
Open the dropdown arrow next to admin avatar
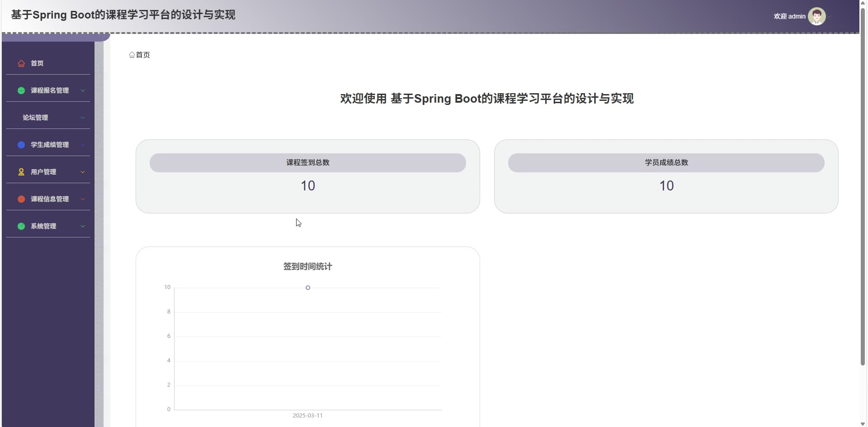830,17
